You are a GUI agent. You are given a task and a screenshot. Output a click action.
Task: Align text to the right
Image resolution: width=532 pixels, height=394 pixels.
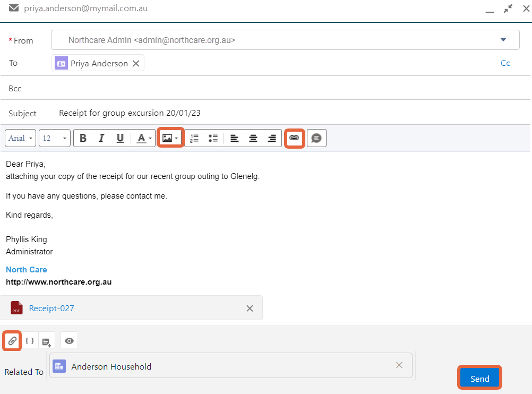(x=272, y=138)
